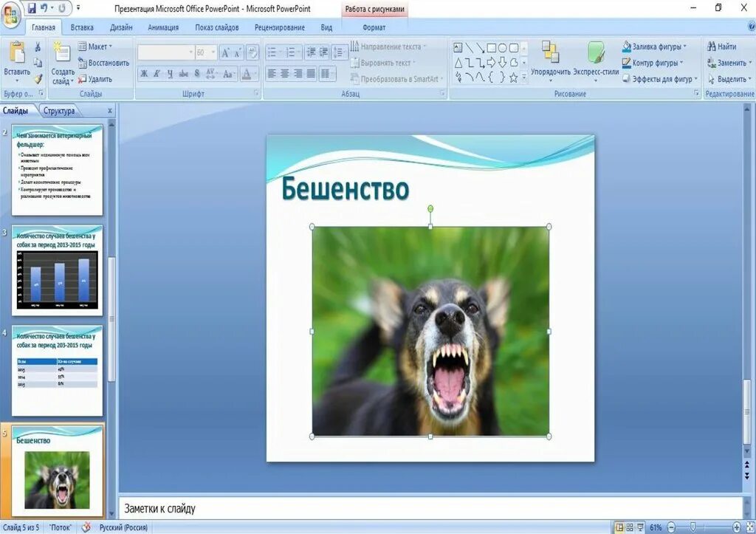This screenshot has width=756, height=534.
Task: Open character spacing AV dropdown
Action: (212, 74)
